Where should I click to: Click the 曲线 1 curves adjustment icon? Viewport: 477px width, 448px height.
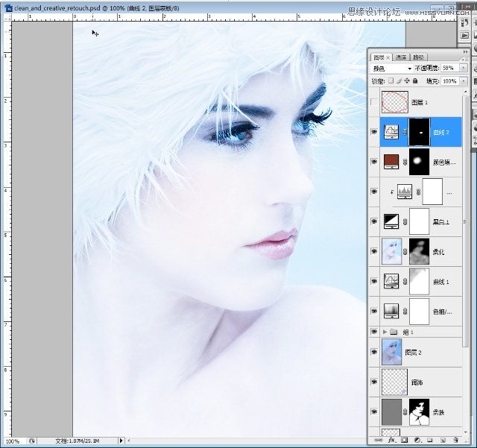391,281
